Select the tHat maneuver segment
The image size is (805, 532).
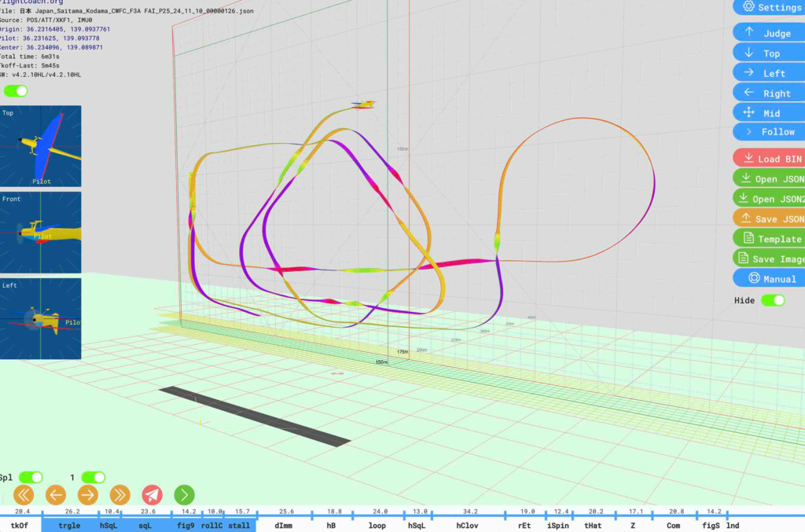pyautogui.click(x=593, y=525)
